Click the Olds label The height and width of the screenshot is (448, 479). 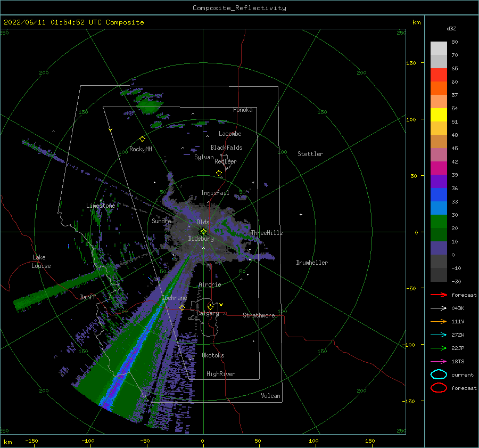tap(203, 222)
